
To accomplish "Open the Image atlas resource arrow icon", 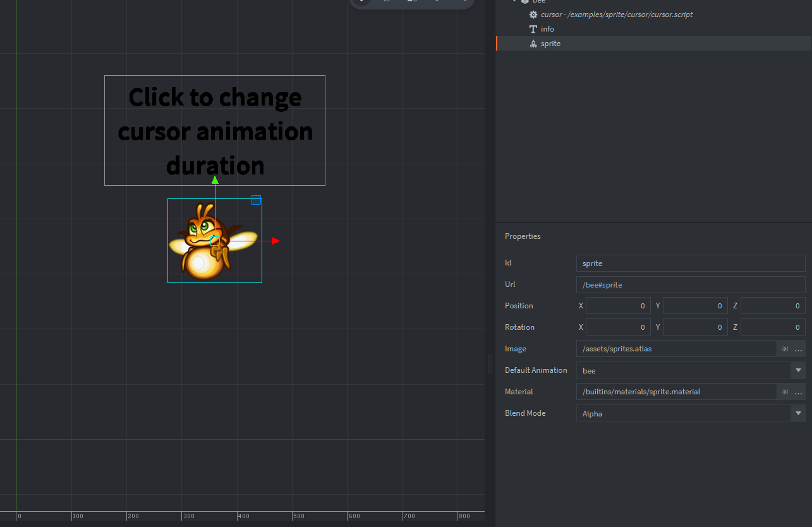I will (x=784, y=349).
